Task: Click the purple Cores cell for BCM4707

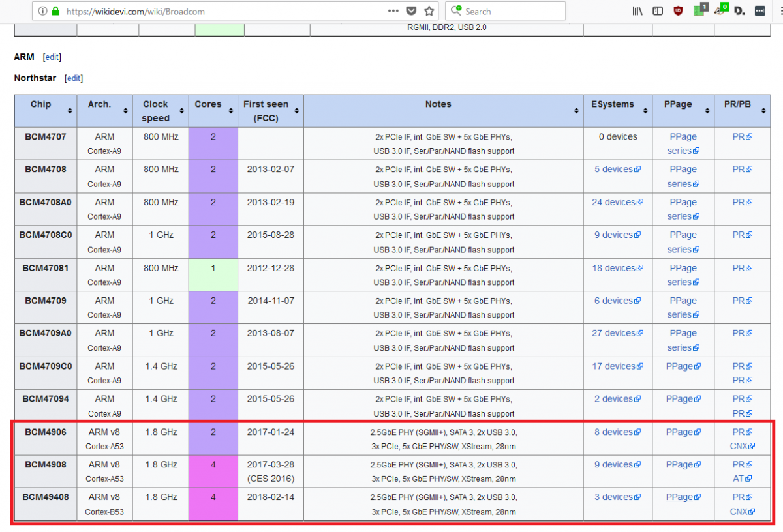Action: click(x=213, y=143)
